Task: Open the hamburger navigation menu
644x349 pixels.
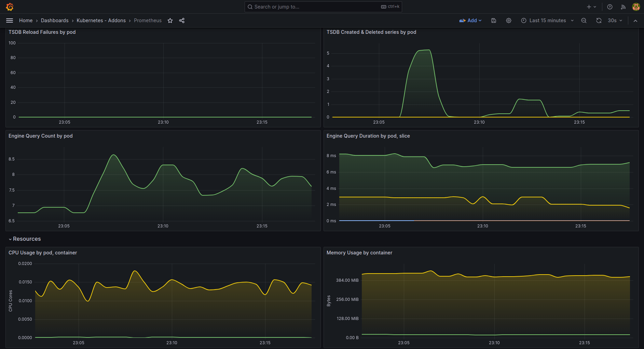Action: pyautogui.click(x=10, y=20)
